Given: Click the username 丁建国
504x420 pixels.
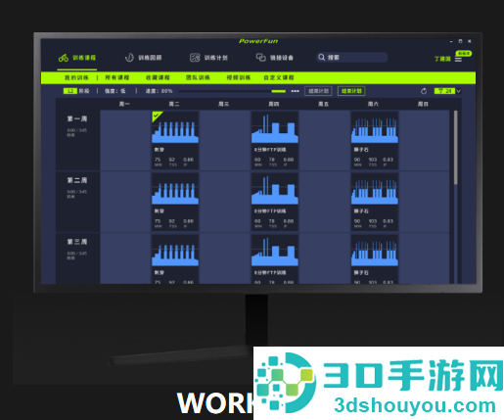Looking at the screenshot, I should click(442, 59).
